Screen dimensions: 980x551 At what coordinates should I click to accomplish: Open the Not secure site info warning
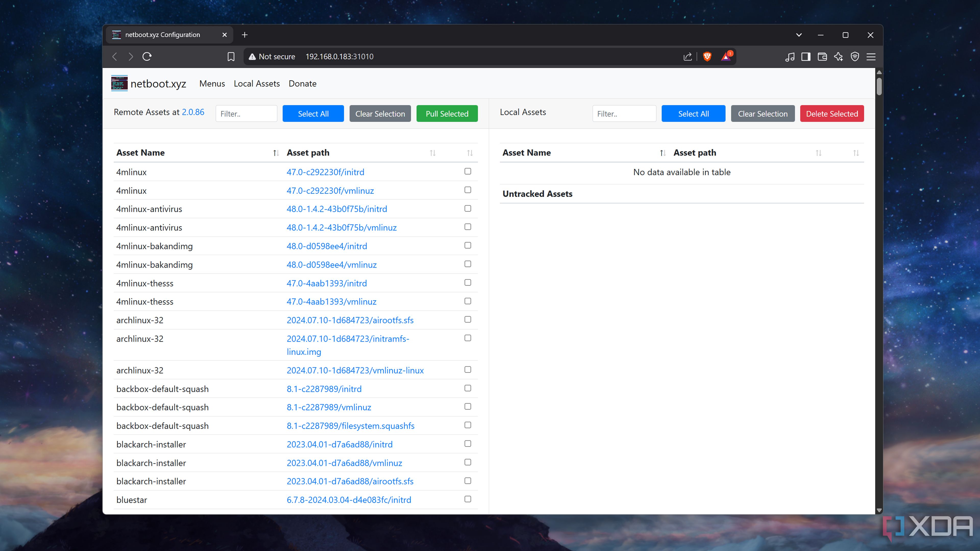tap(272, 57)
